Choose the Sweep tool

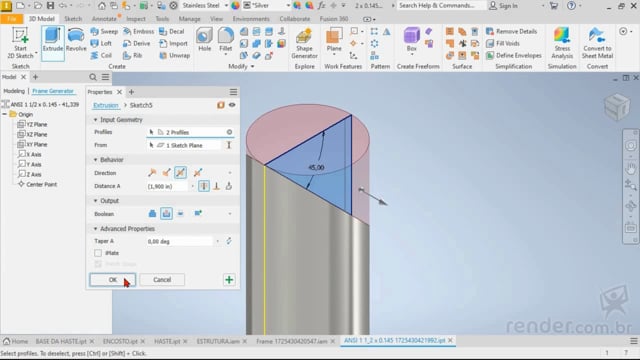(104, 31)
